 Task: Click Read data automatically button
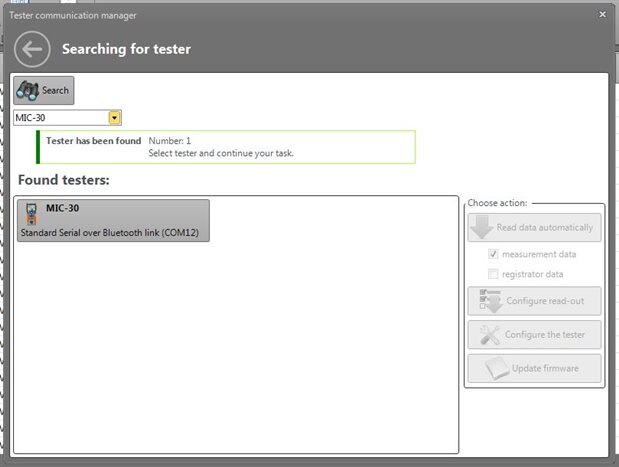click(x=535, y=228)
